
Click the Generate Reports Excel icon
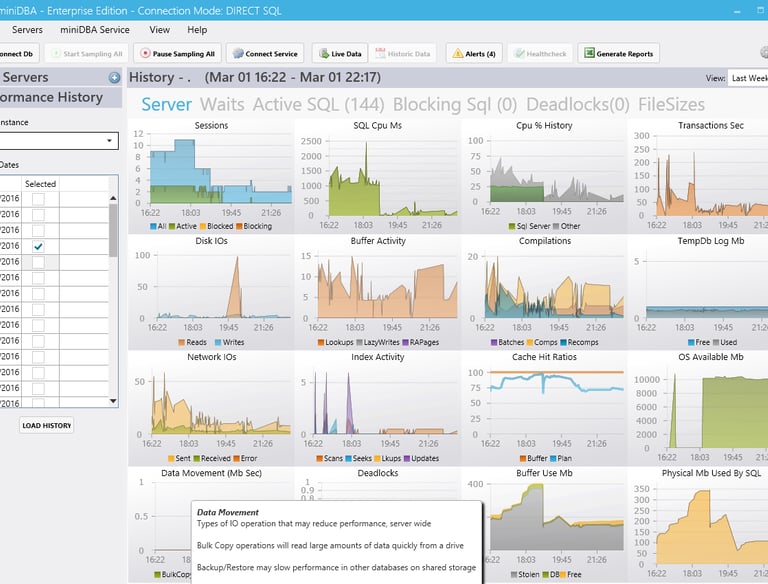589,53
